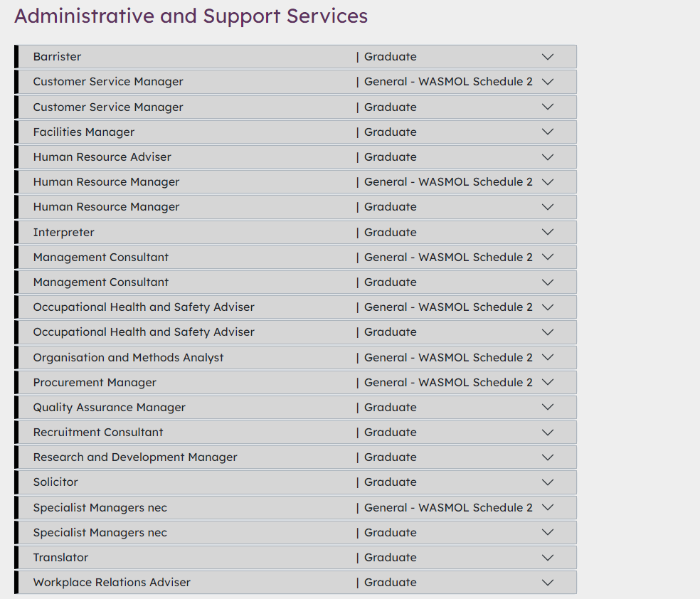This screenshot has width=700, height=599.
Task: Click the chevron on Procurement Manager row
Action: point(547,382)
